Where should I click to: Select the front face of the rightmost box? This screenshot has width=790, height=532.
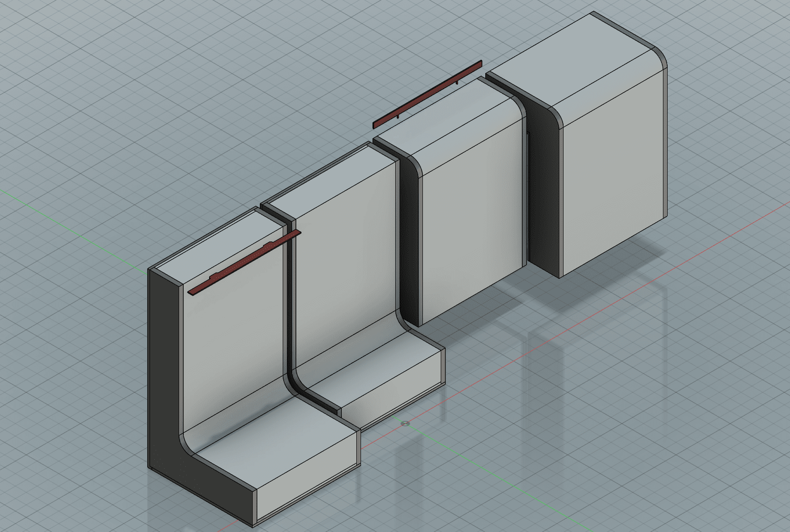click(614, 173)
